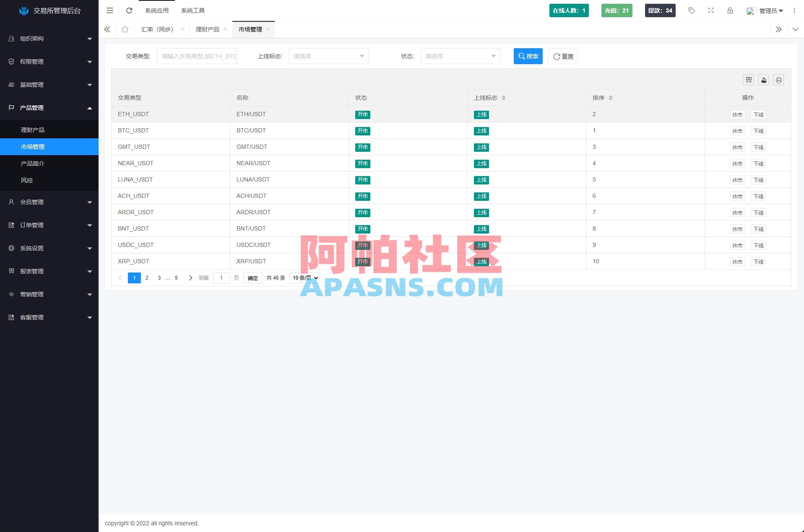Enter fullscreen mode from the top toolbar
804x532 pixels.
710,10
